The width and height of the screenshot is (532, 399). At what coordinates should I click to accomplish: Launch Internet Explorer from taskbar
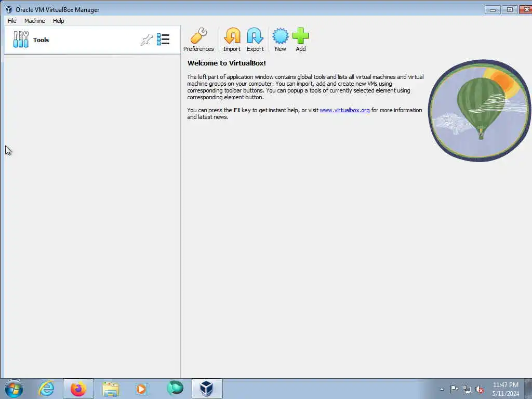46,389
